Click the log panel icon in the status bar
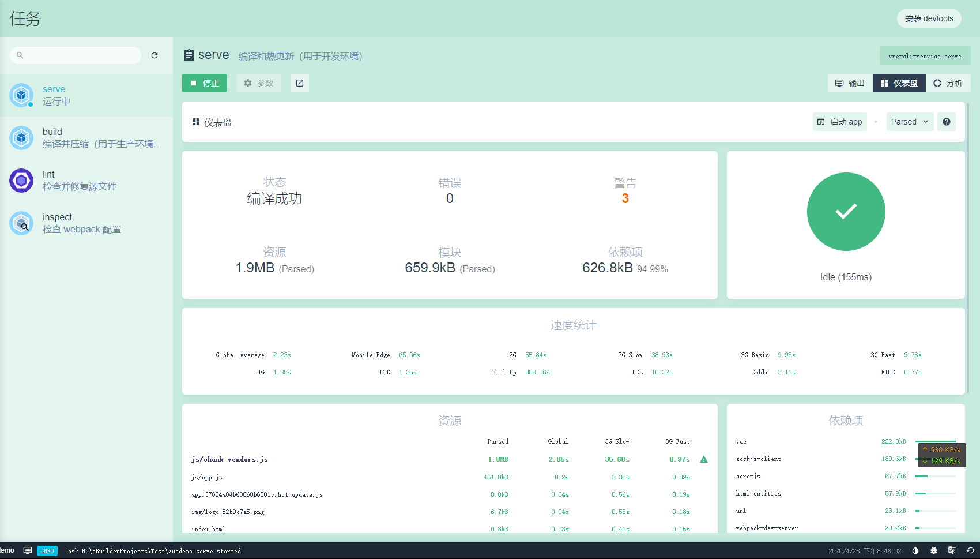The height and width of the screenshot is (559, 980). click(28, 550)
